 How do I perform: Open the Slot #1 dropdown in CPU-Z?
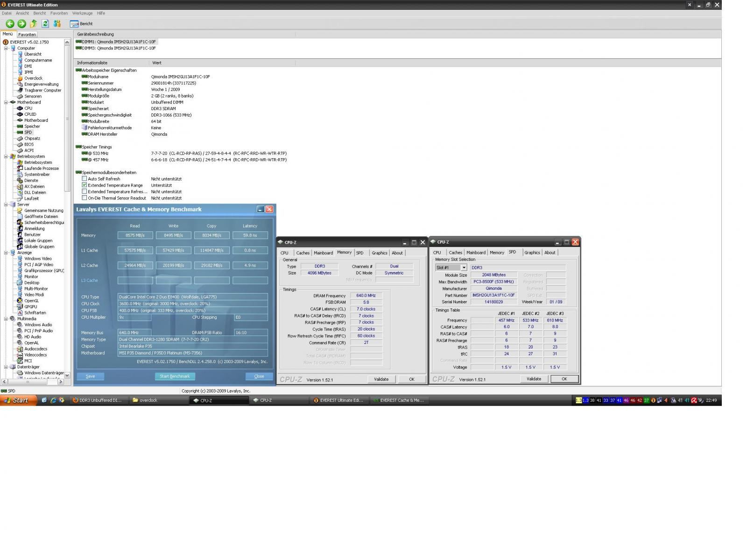464,268
